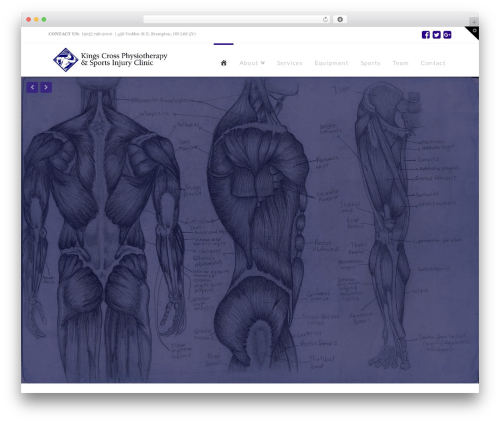This screenshot has width=500, height=423.
Task: Click the Vodden St E Brampton address text
Action: [x=157, y=34]
